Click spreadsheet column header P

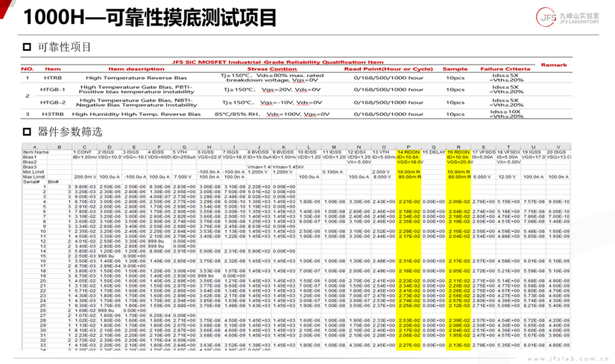408,147
